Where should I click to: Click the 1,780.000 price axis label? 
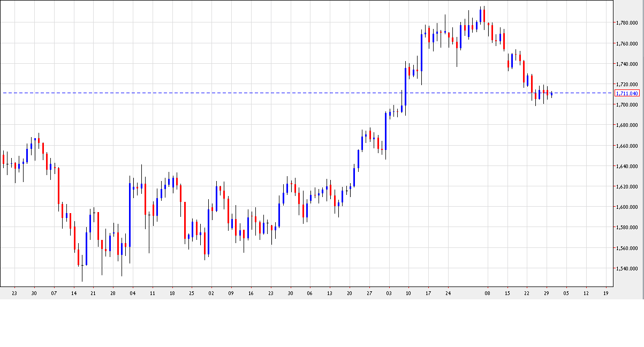tap(627, 23)
